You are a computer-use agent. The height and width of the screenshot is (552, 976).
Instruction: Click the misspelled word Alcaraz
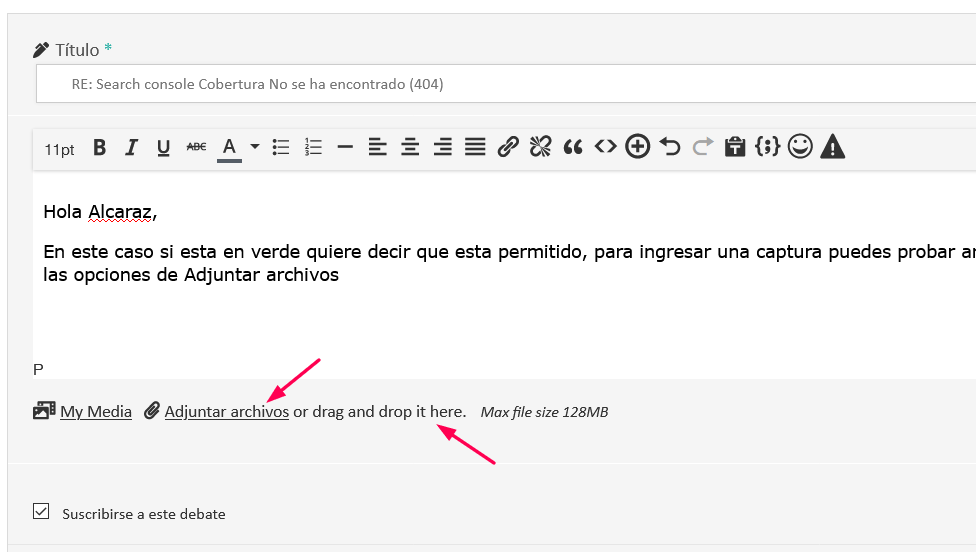click(120, 212)
